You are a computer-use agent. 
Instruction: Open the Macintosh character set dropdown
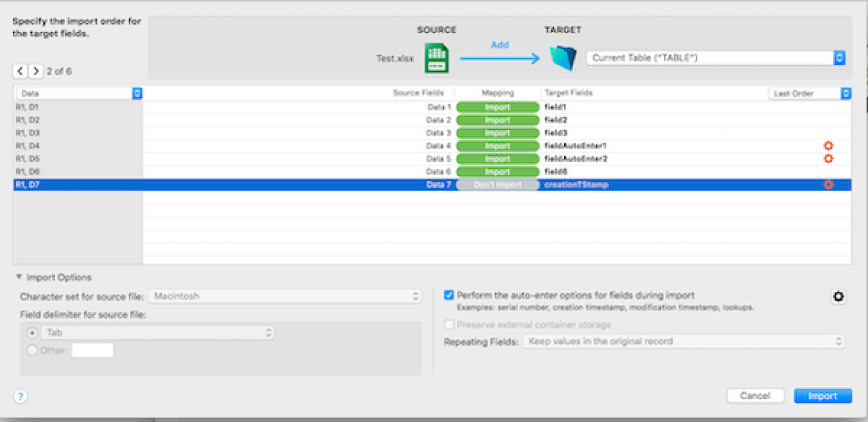pos(285,296)
